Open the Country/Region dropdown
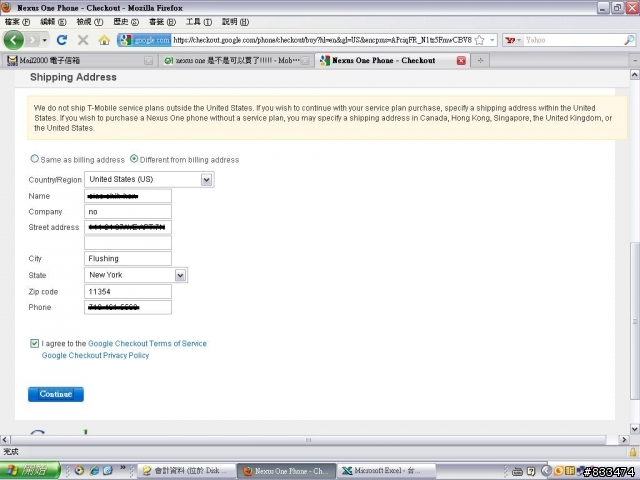The width and height of the screenshot is (640, 480). [149, 180]
